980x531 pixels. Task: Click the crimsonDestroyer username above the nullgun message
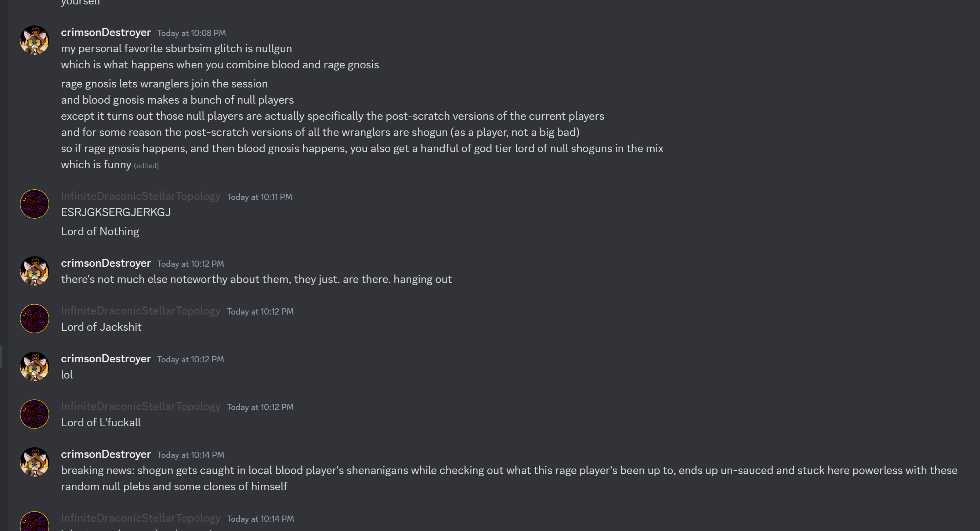coord(106,33)
